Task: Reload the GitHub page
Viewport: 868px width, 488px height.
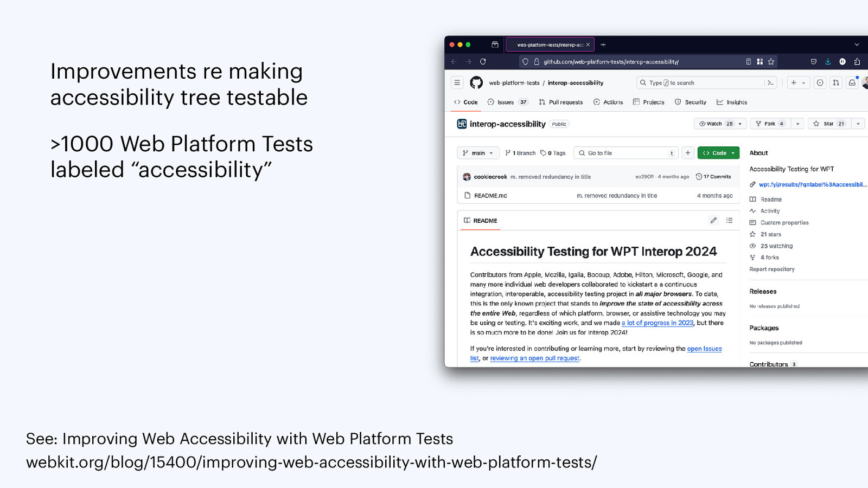Action: click(x=483, y=62)
